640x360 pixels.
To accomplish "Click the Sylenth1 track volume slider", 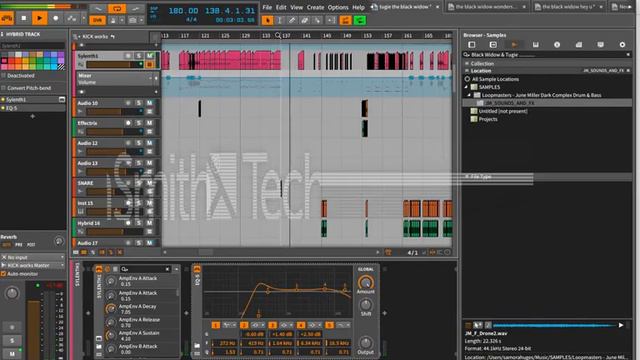I will coord(114,64).
